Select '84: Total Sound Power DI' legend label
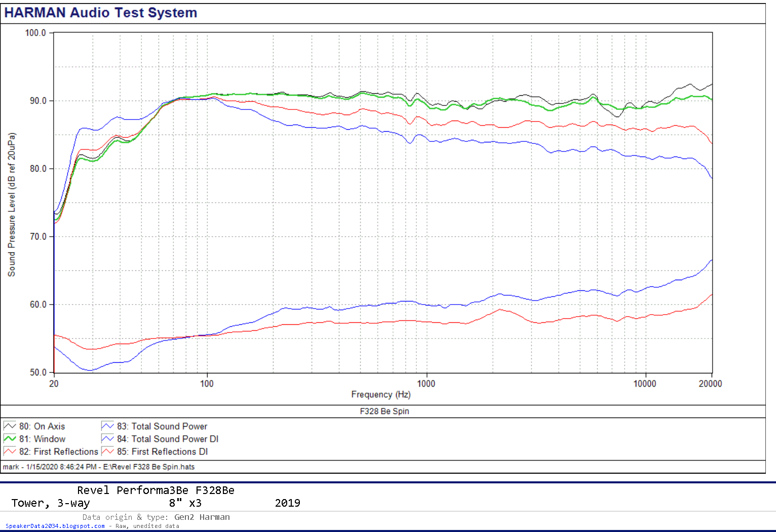This screenshot has height=532, width=776. (168, 439)
